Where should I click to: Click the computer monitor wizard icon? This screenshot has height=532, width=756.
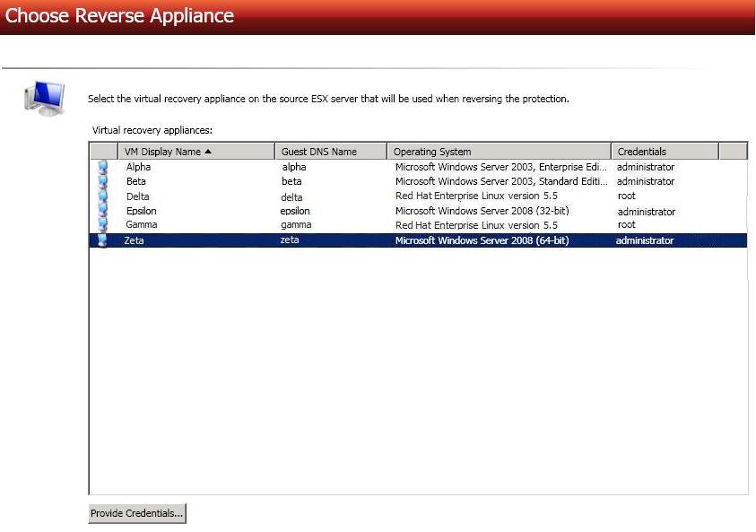pos(44,99)
